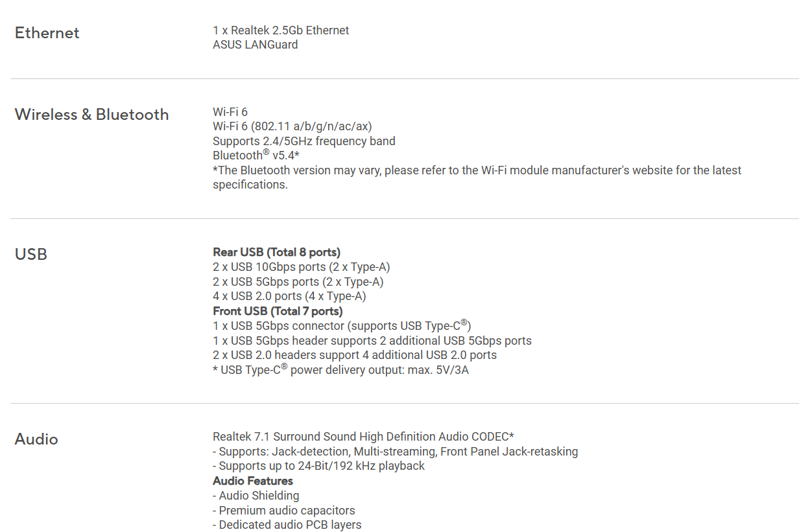Click the USB section heading

click(31, 254)
